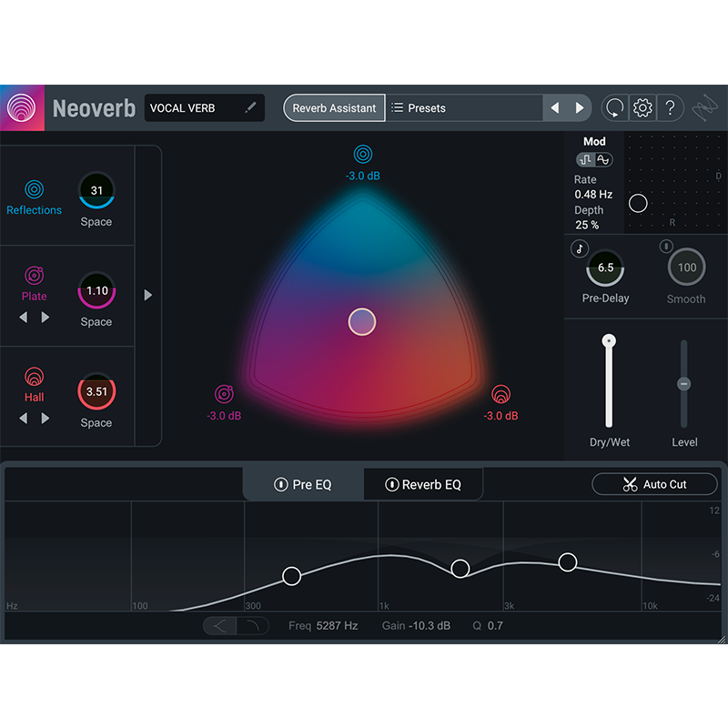Click the Dry/Wet slider handle
728x728 pixels.
pyautogui.click(x=608, y=339)
